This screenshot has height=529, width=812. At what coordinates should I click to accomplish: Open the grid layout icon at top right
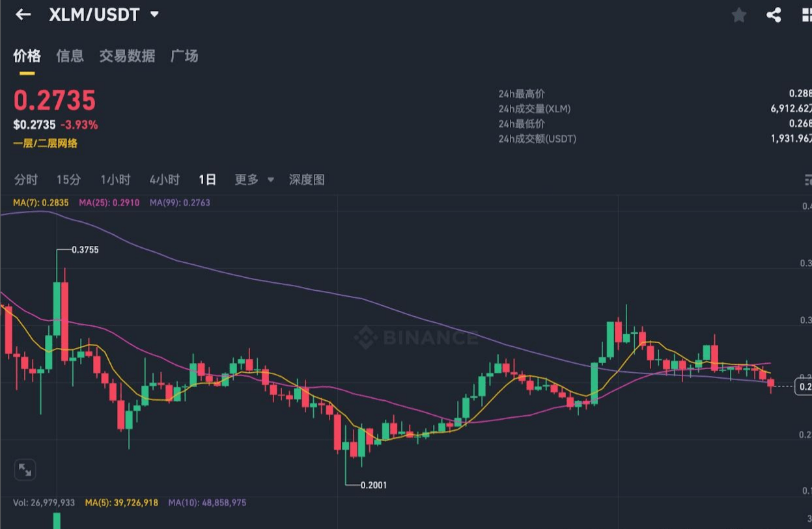tap(806, 15)
